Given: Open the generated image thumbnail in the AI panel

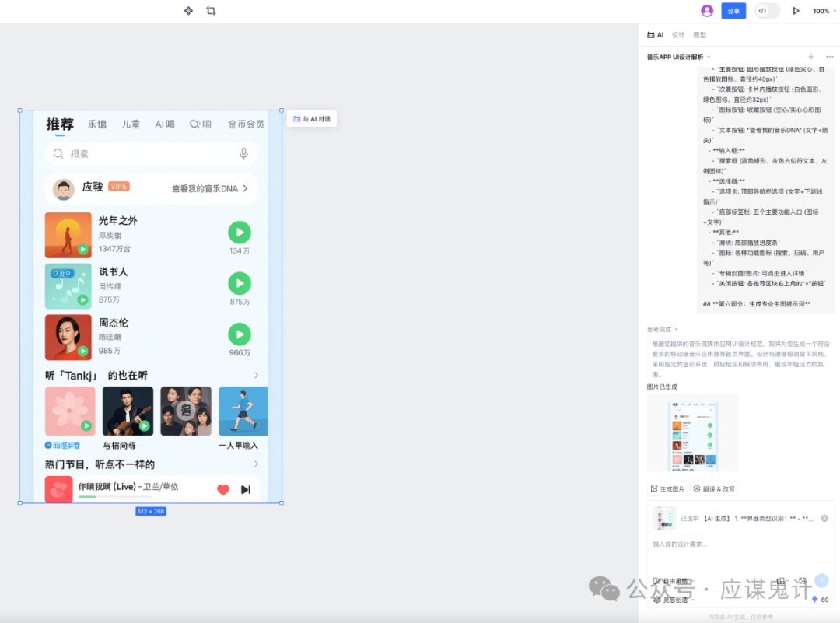Looking at the screenshot, I should 692,432.
